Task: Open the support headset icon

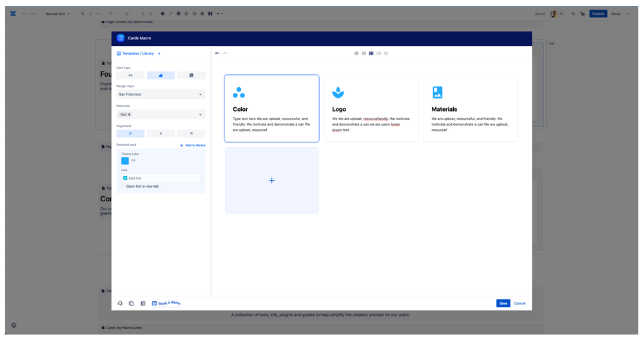Action: click(x=120, y=303)
